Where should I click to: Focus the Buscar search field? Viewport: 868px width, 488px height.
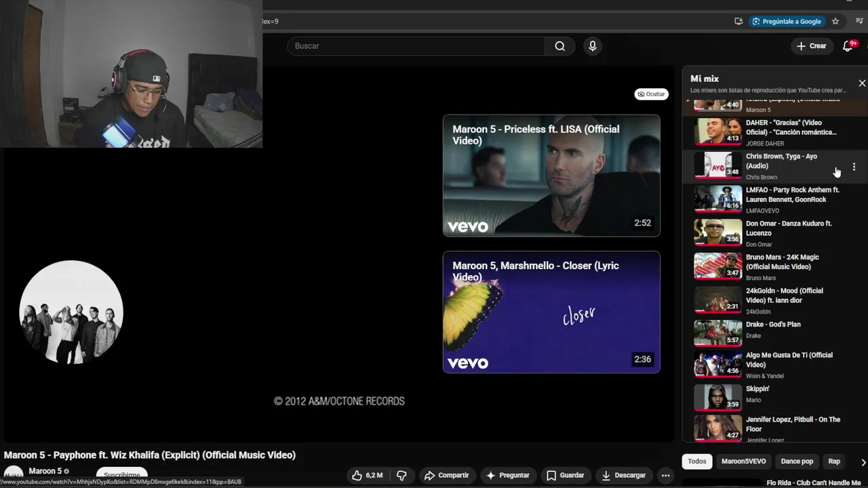(416, 46)
